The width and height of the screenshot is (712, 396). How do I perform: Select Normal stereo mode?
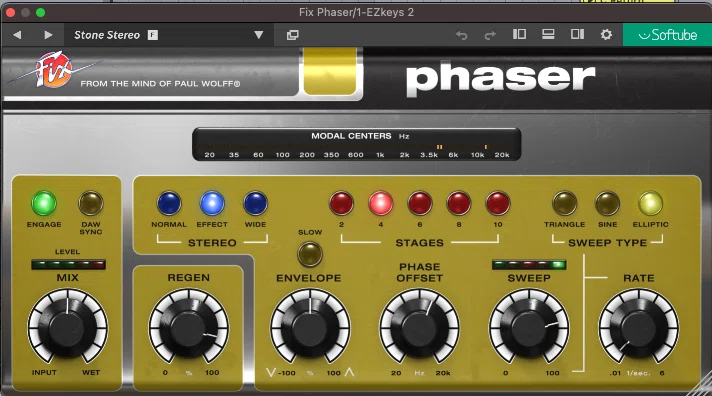point(169,203)
